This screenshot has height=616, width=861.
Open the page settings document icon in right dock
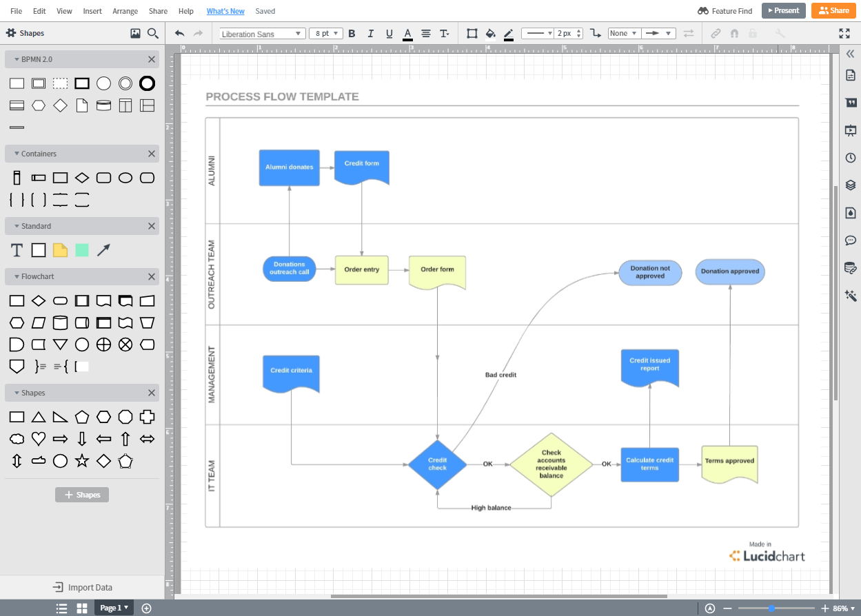coord(850,75)
